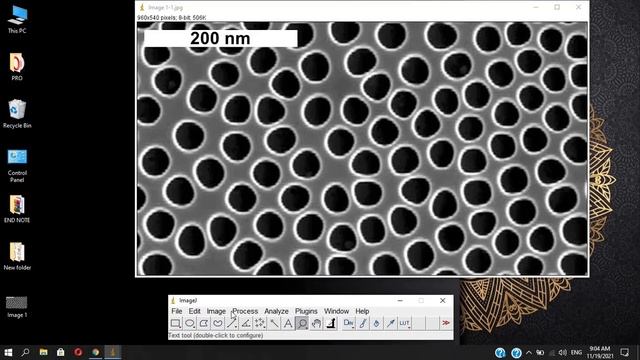
Task: Open Opera browser from taskbar
Action: (78, 352)
